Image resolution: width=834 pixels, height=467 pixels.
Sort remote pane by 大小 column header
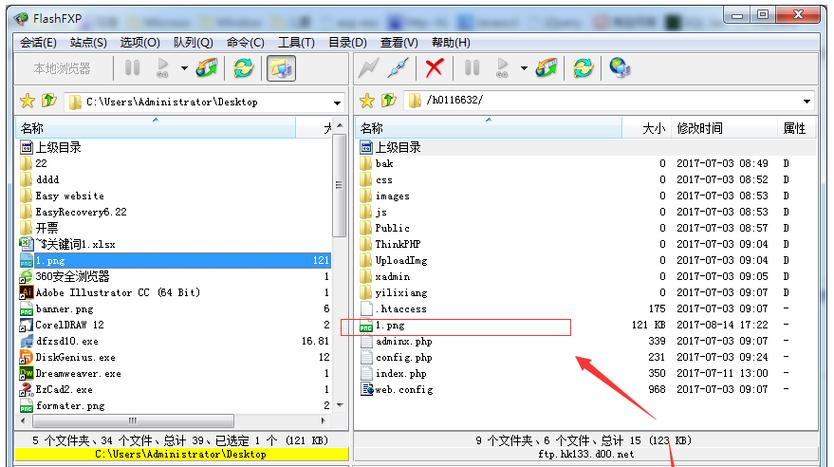(646, 128)
